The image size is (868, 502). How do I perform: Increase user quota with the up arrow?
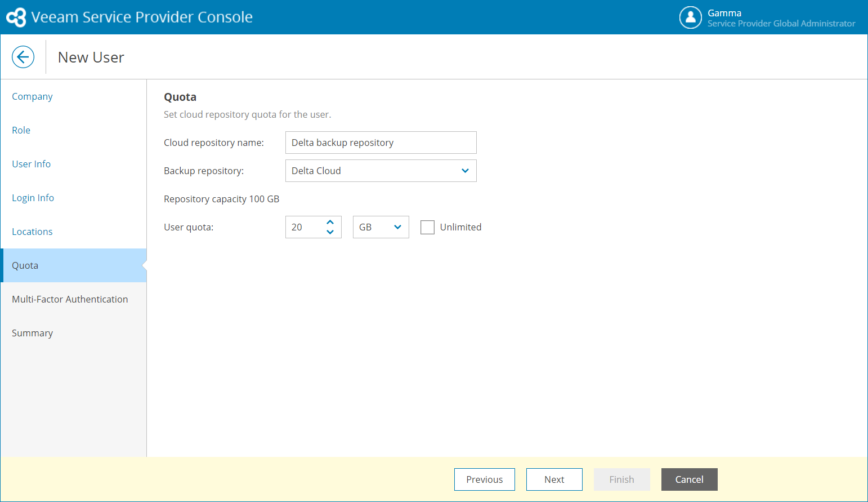(x=330, y=222)
